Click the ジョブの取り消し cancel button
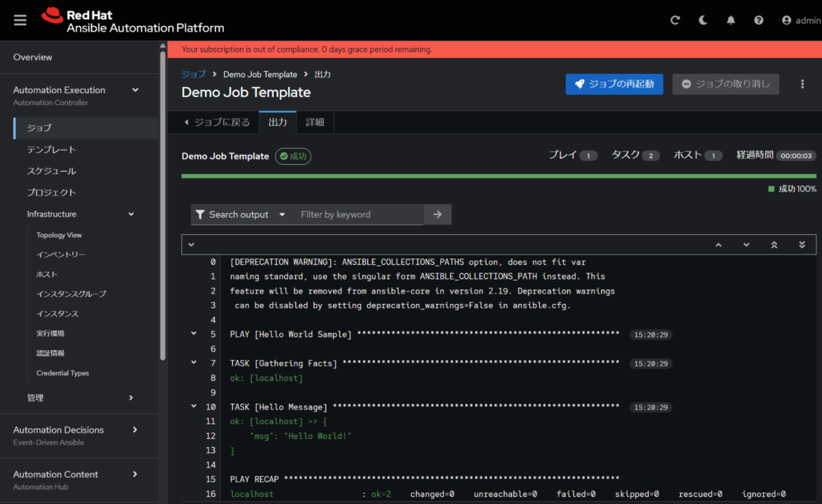 point(725,84)
